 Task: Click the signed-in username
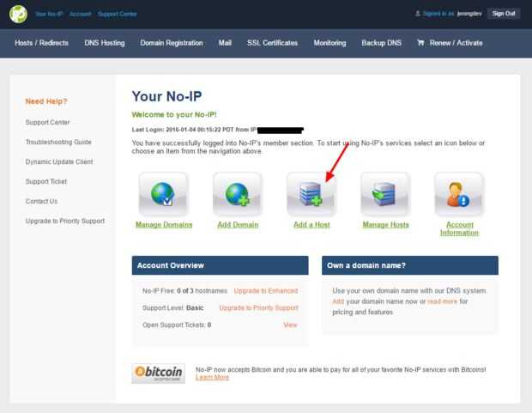(x=469, y=14)
